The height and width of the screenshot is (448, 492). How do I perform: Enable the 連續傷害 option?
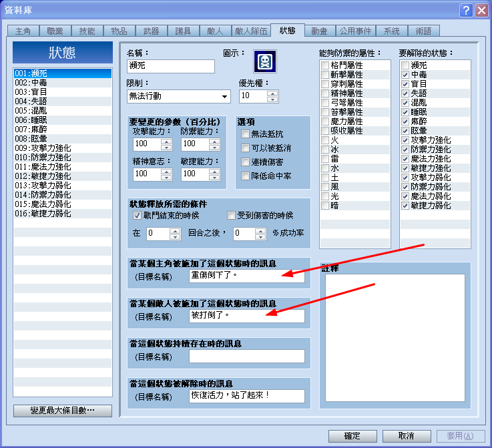[x=245, y=162]
